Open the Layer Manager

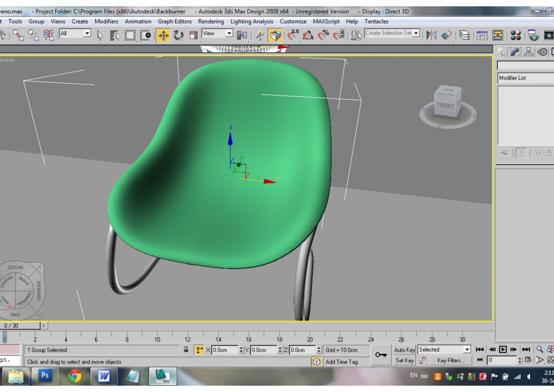(465, 35)
